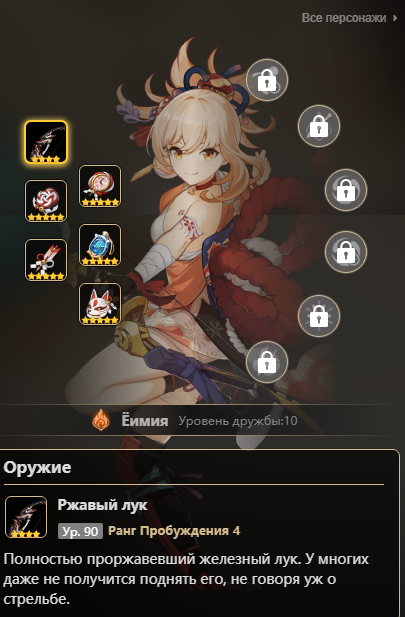Select the highlighted Rust bow weapon icon

point(46,142)
